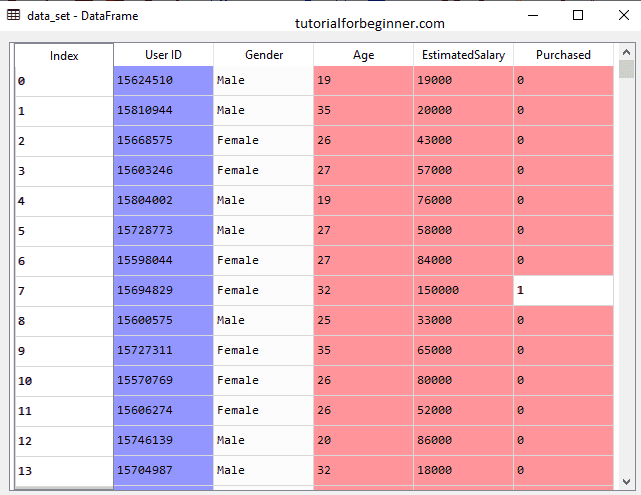This screenshot has height=495, width=641.
Task: Sort by the Index column header
Action: pos(64,55)
